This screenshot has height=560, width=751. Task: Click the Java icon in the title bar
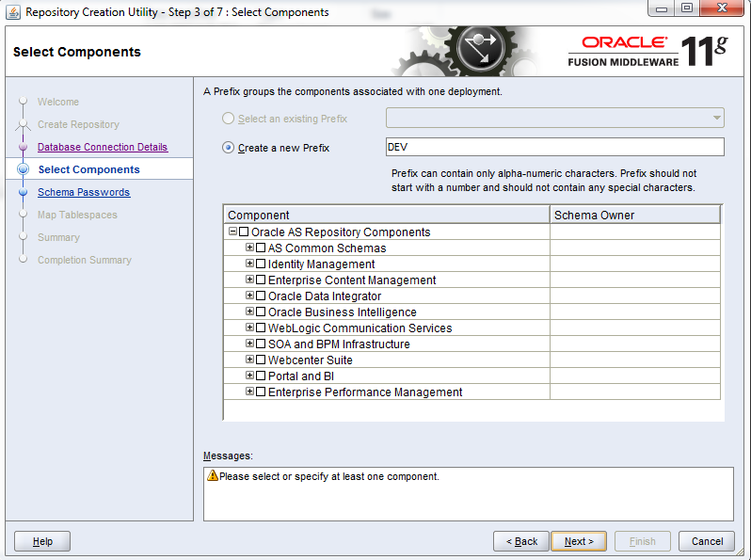[x=13, y=12]
